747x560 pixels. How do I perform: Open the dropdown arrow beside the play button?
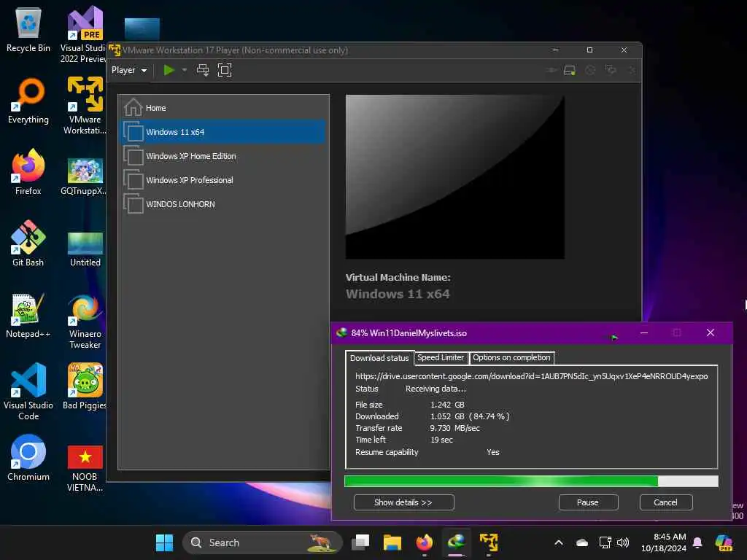click(185, 70)
